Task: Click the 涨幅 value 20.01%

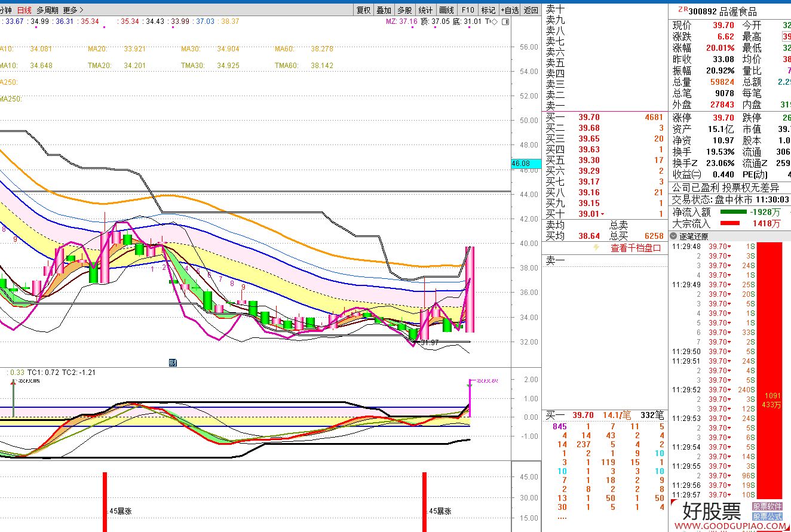Action: (x=720, y=48)
